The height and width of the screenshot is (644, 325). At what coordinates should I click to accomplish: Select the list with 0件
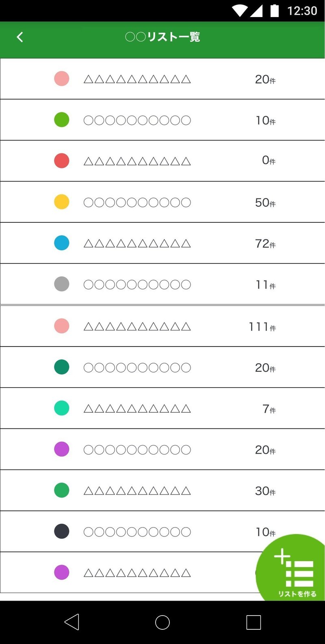point(162,161)
